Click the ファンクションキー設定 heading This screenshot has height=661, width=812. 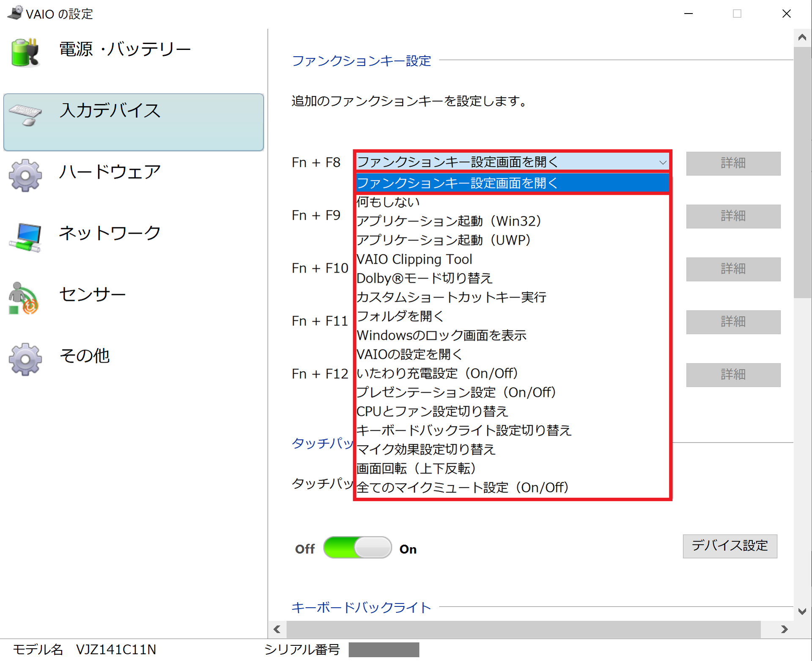[362, 61]
